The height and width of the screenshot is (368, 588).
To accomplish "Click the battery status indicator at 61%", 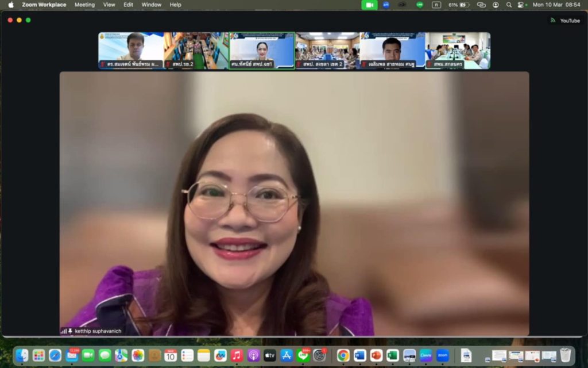I will click(459, 5).
